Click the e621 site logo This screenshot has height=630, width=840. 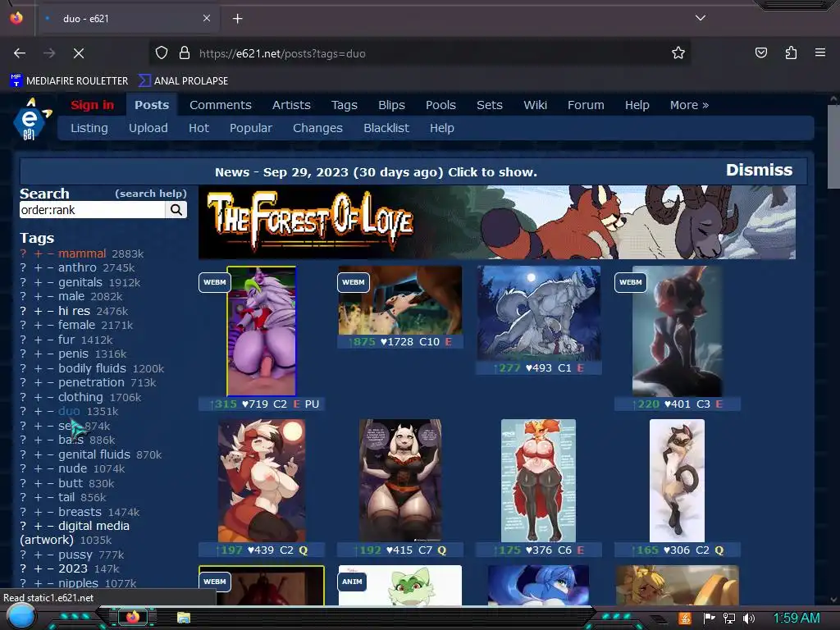click(x=31, y=120)
